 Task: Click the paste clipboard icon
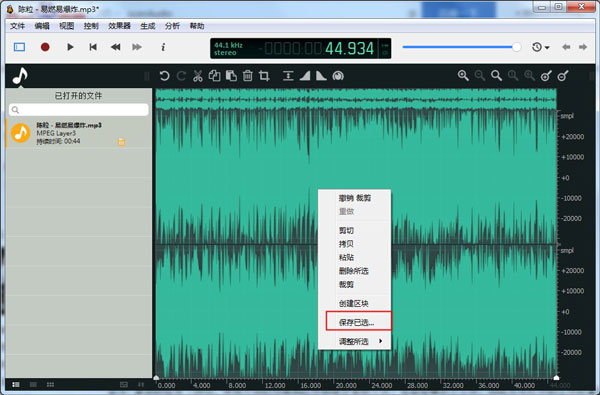tap(231, 76)
